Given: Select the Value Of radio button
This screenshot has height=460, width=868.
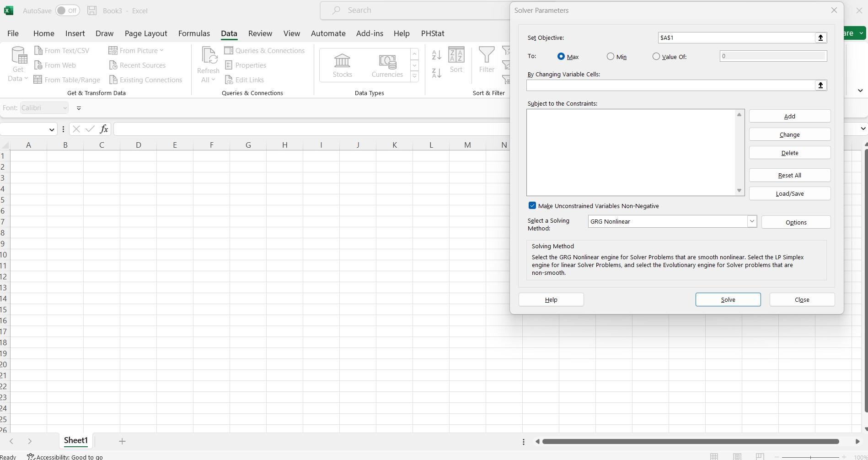Looking at the screenshot, I should point(656,56).
